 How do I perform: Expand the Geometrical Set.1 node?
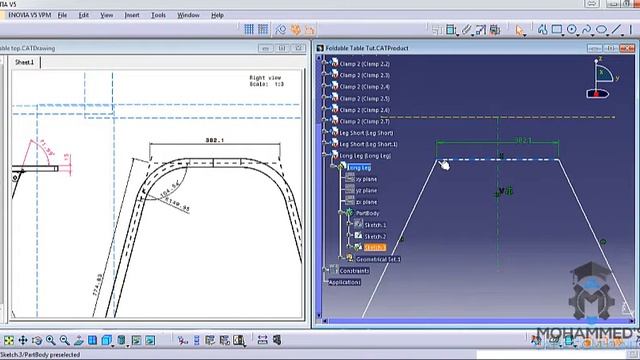[x=340, y=258]
